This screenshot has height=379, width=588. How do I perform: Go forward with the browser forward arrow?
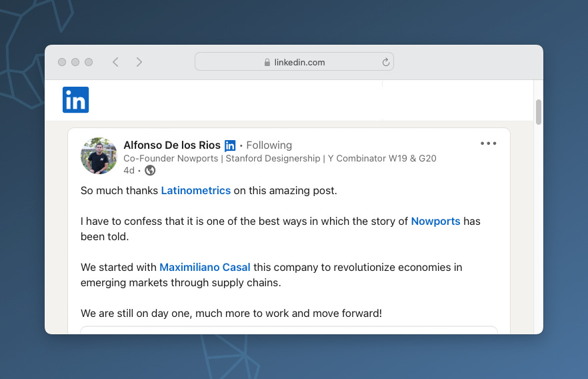tap(139, 62)
